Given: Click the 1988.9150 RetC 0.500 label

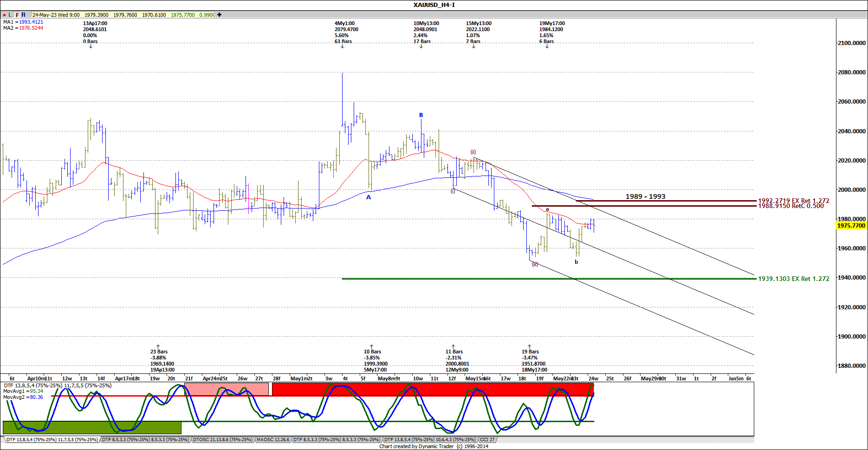Looking at the screenshot, I should point(791,206).
